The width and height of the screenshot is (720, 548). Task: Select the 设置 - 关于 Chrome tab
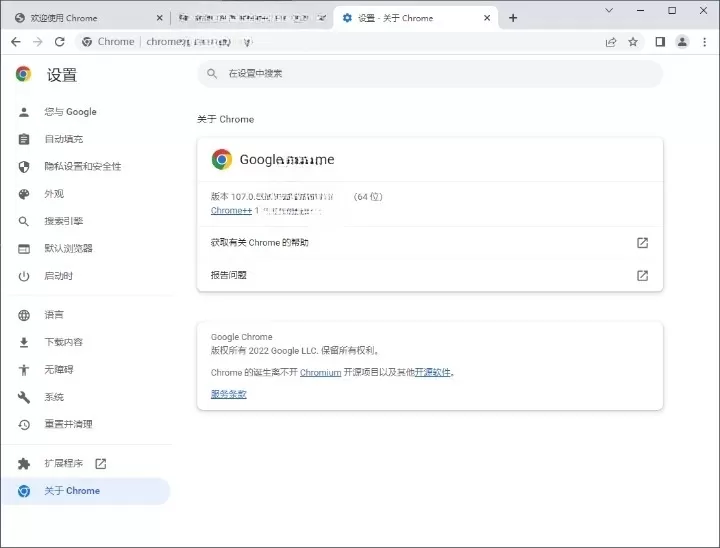point(416,18)
